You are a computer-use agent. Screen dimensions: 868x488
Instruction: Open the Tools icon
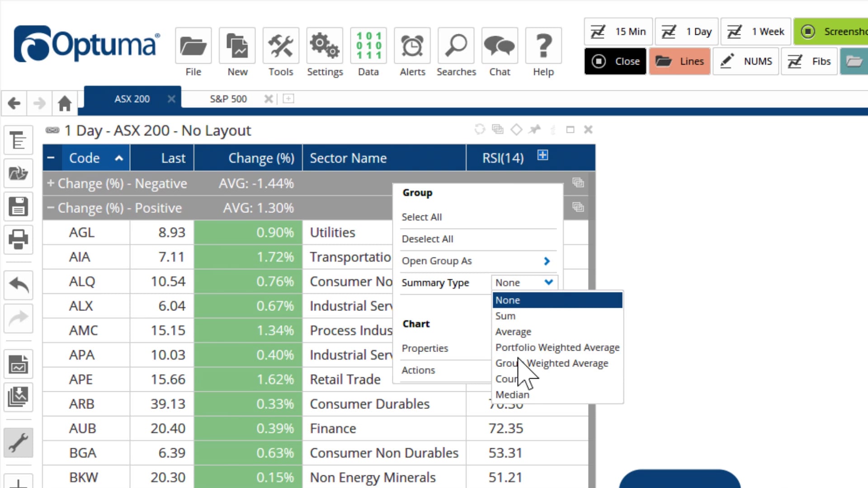tap(281, 46)
